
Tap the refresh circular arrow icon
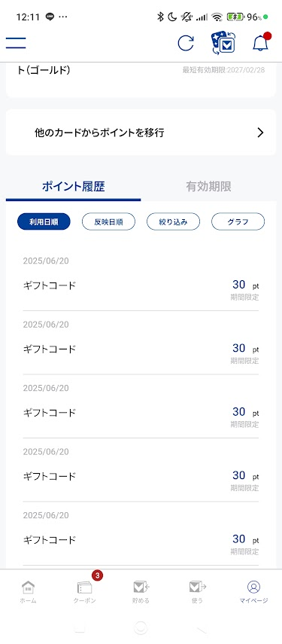[x=186, y=43]
